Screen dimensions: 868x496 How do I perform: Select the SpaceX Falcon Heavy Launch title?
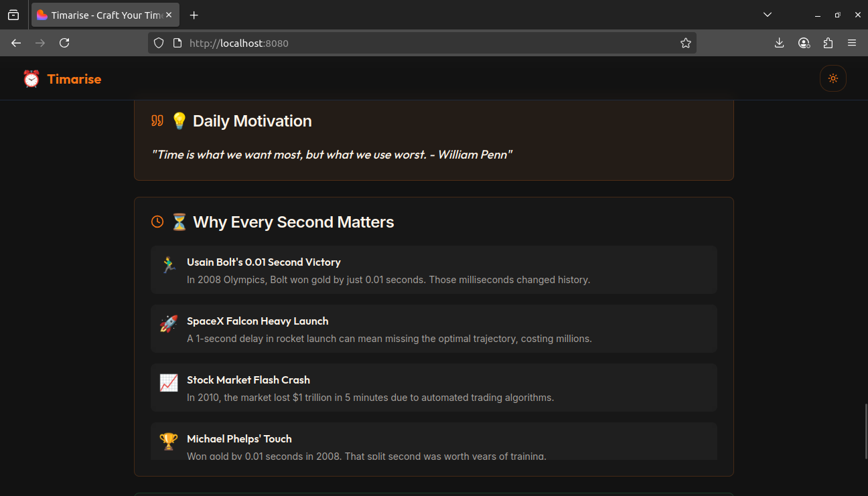[x=258, y=321]
